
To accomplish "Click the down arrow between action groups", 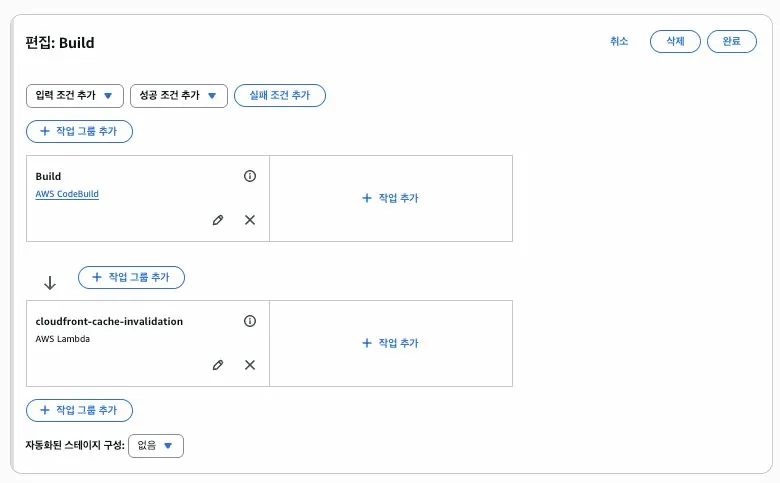I will [x=50, y=283].
